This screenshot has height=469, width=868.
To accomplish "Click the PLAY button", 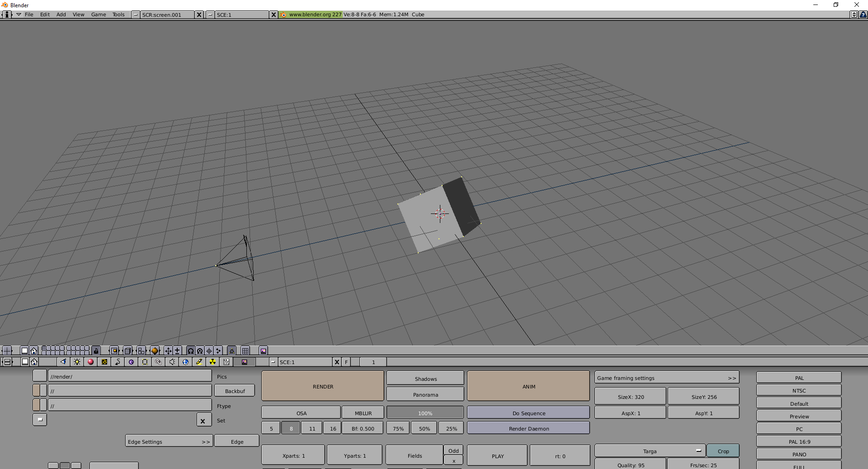I will point(497,455).
